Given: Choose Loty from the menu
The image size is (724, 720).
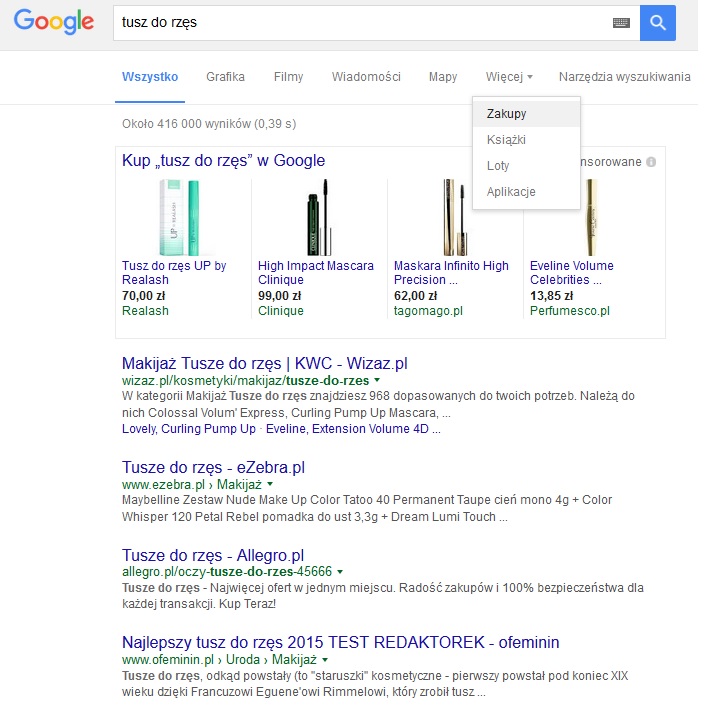Looking at the screenshot, I should click(x=526, y=165).
